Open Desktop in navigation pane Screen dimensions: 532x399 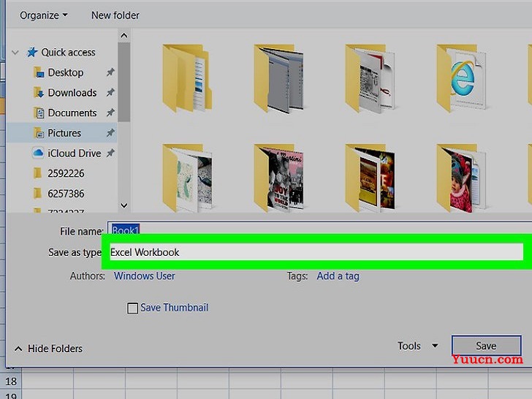click(x=66, y=72)
